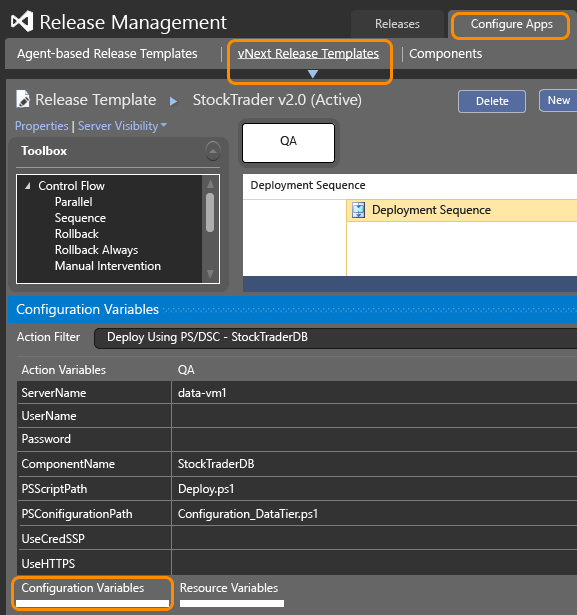Click the QA column header

pyautogui.click(x=186, y=370)
